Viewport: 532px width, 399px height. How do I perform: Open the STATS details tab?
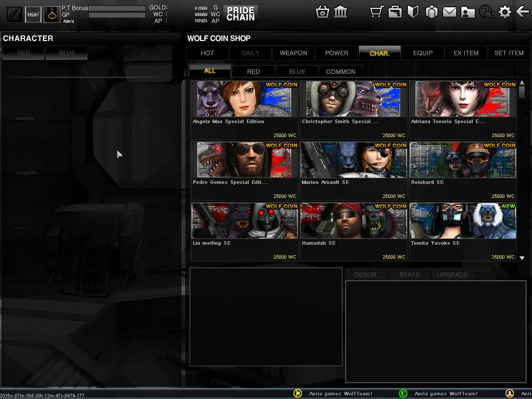coord(409,275)
